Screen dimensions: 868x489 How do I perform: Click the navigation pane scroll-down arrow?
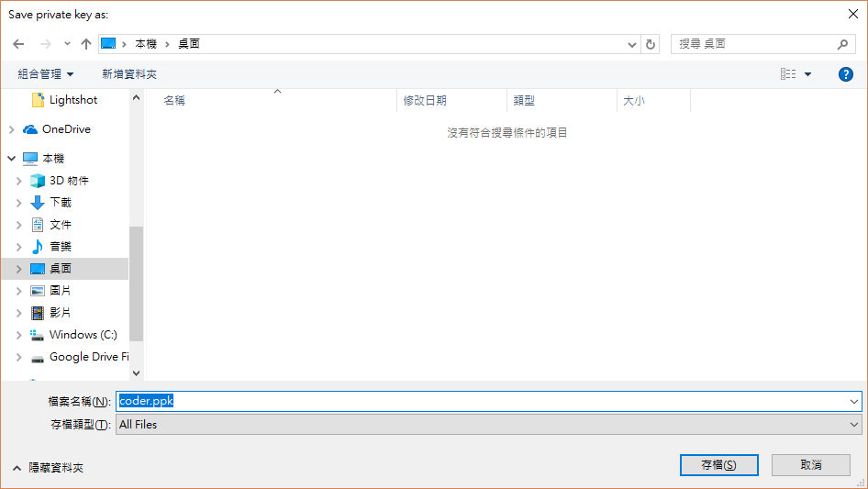[136, 373]
